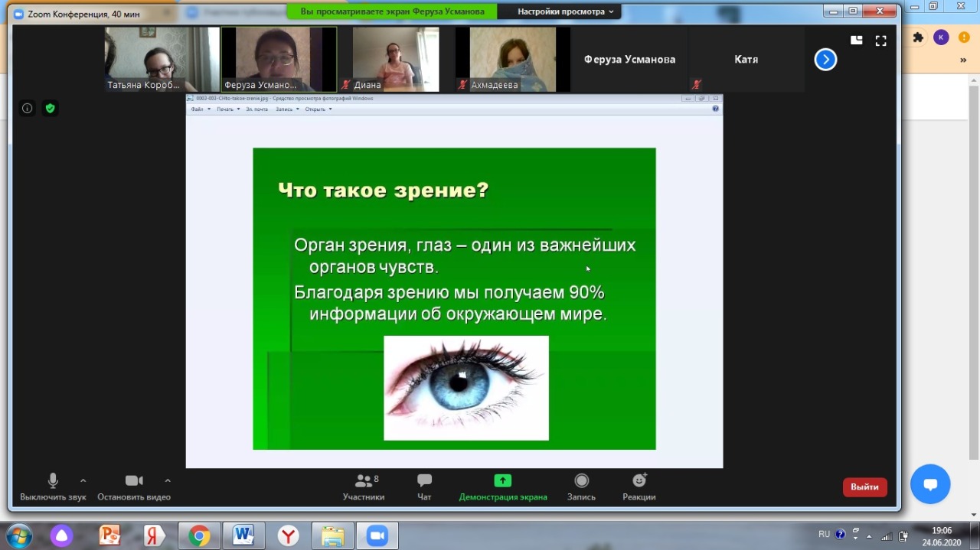Click the Record meeting icon
Viewport: 980px width, 550px height.
[x=581, y=481]
